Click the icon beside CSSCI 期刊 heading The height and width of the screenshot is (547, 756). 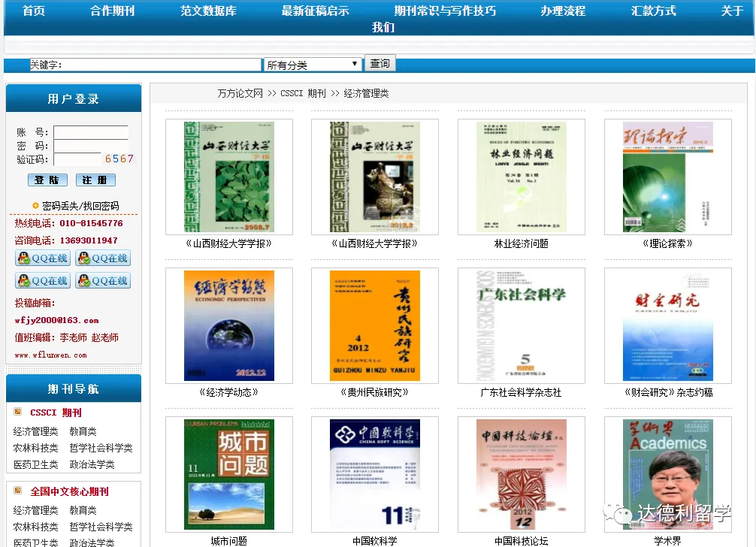[18, 412]
